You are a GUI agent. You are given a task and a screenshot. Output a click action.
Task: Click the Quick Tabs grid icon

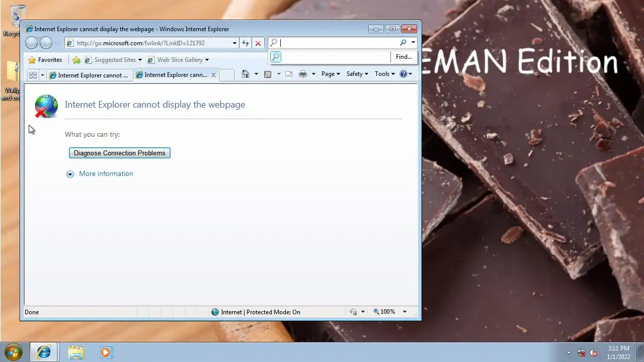33,75
